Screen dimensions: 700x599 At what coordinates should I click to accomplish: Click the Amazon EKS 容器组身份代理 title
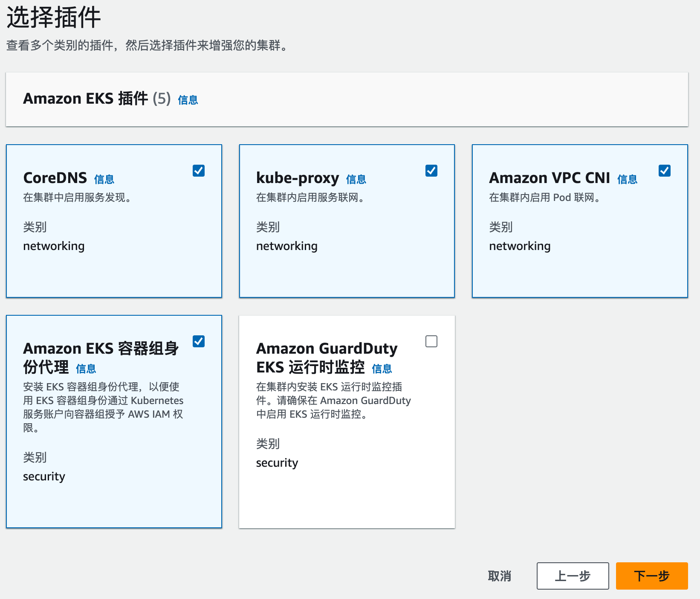[x=101, y=358]
